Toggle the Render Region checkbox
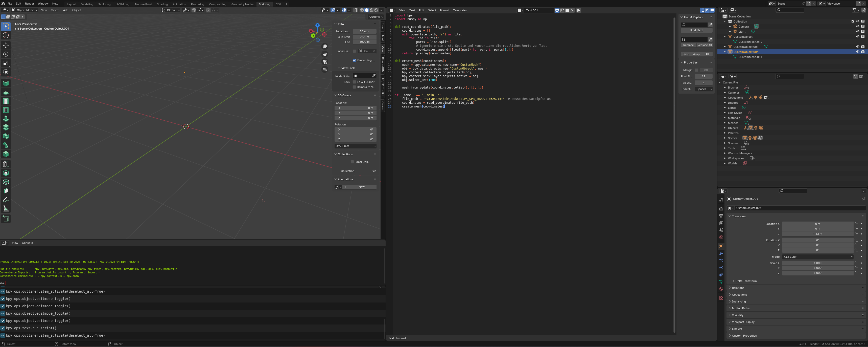Viewport: 868px width, 347px height. 354,60
